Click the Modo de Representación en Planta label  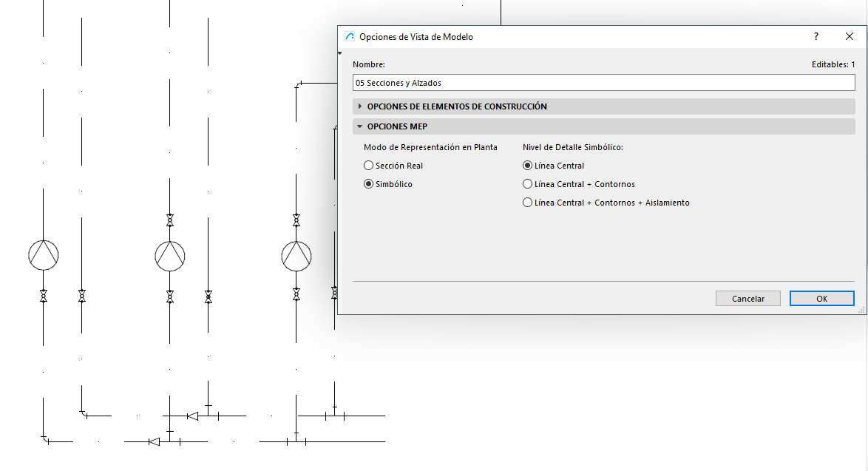pyautogui.click(x=430, y=147)
